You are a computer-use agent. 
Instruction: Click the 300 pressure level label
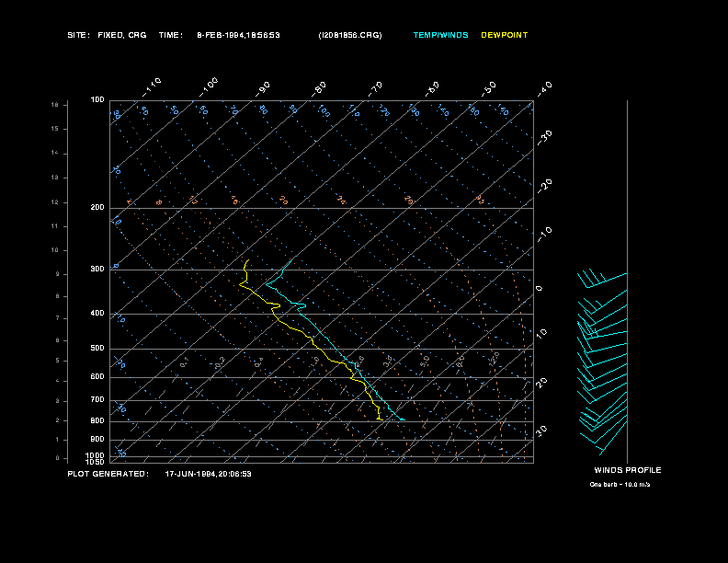point(97,269)
